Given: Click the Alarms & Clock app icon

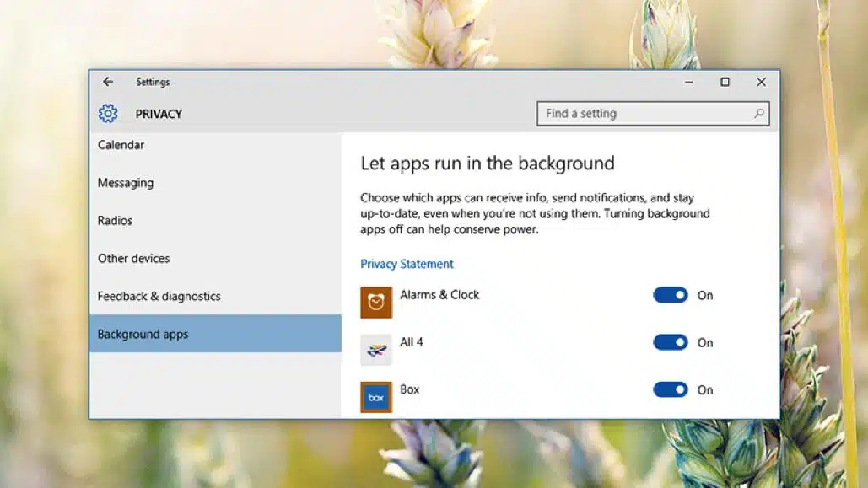Looking at the screenshot, I should tap(377, 301).
